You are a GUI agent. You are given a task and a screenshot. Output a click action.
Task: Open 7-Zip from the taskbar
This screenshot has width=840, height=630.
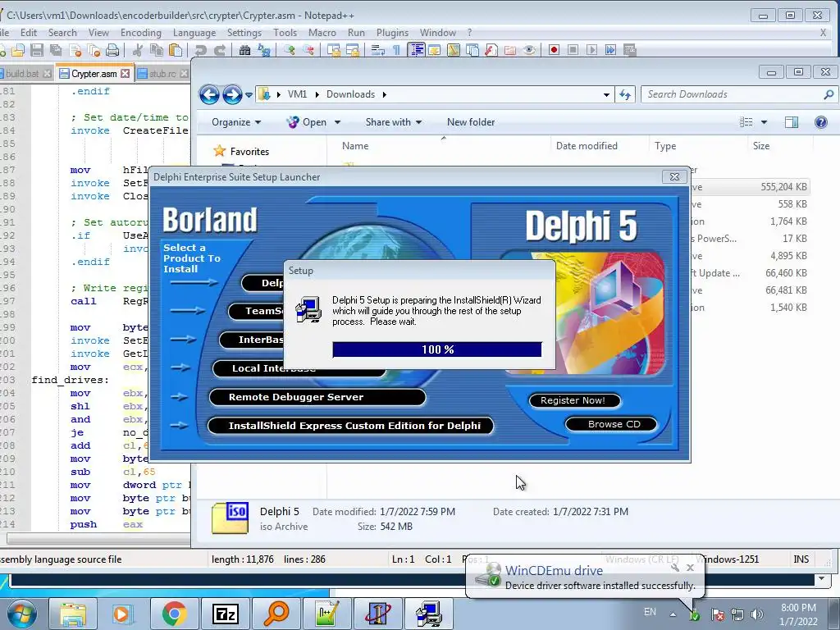pyautogui.click(x=225, y=614)
